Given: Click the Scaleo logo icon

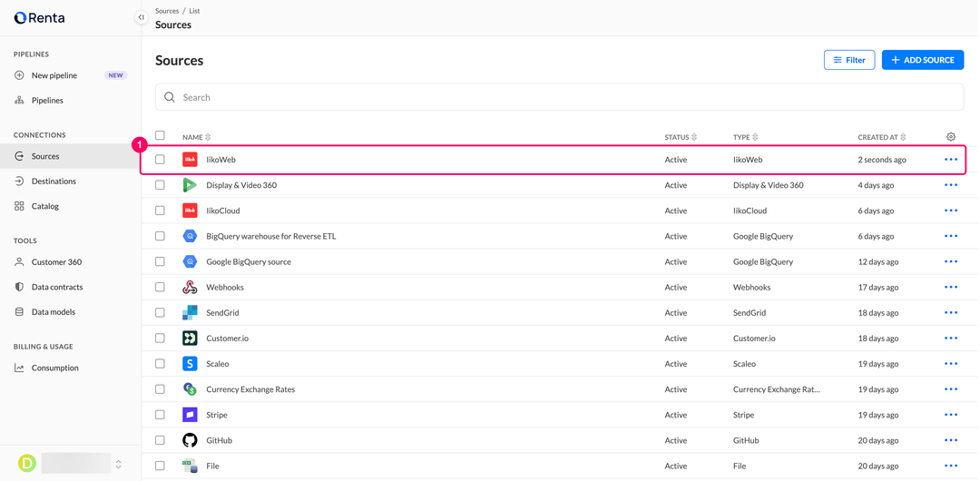Looking at the screenshot, I should click(190, 363).
